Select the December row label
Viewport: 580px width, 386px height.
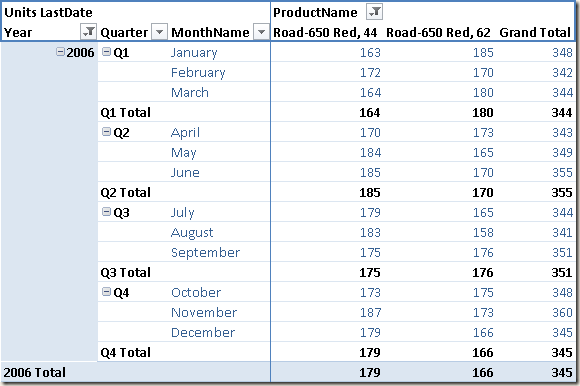(x=203, y=332)
